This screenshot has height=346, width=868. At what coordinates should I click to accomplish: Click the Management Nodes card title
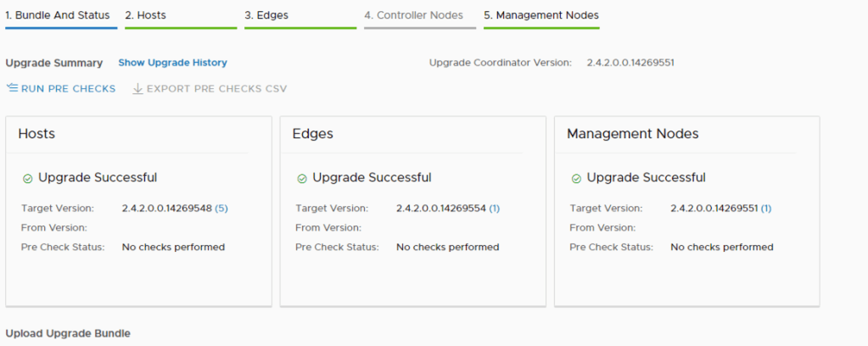point(632,134)
